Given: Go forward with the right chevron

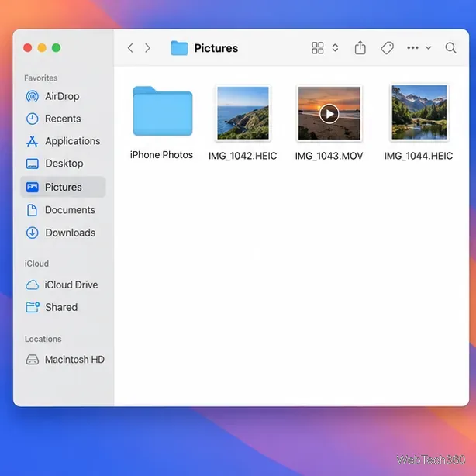Looking at the screenshot, I should point(147,48).
